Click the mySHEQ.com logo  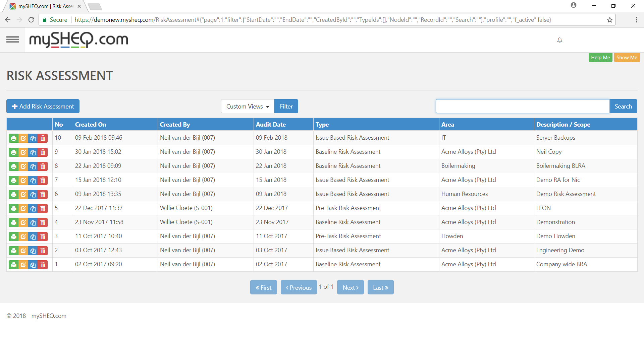pyautogui.click(x=78, y=40)
